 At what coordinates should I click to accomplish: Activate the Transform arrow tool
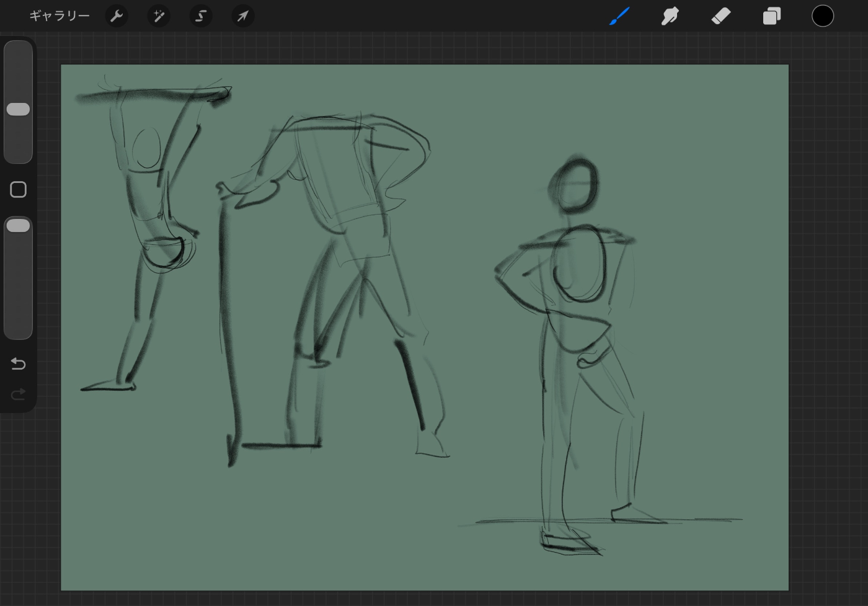(x=242, y=16)
